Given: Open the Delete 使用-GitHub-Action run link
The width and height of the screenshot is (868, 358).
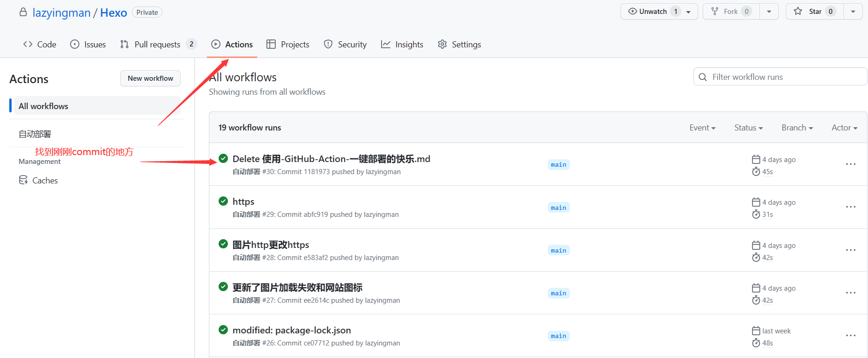Looking at the screenshot, I should pyautogui.click(x=331, y=159).
